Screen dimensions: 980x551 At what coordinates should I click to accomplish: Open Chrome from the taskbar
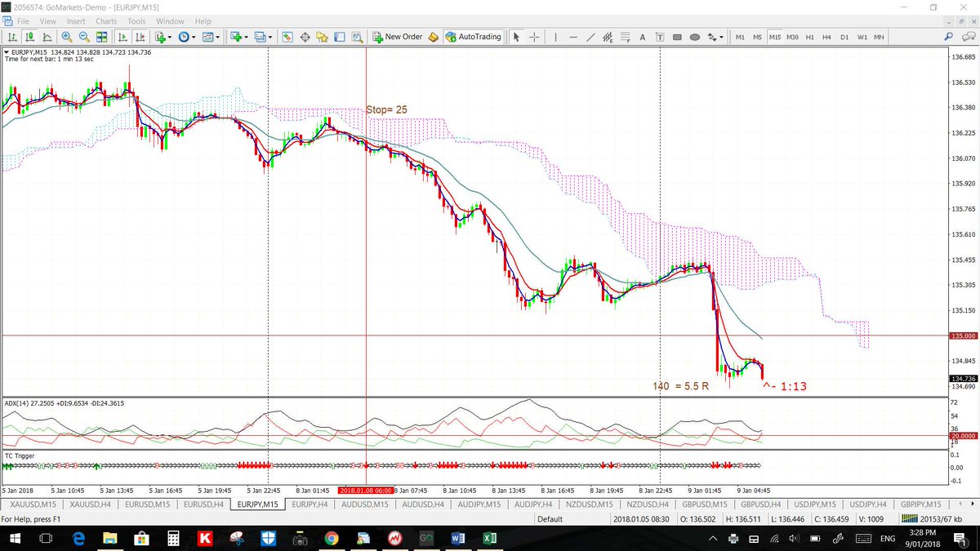[x=331, y=539]
